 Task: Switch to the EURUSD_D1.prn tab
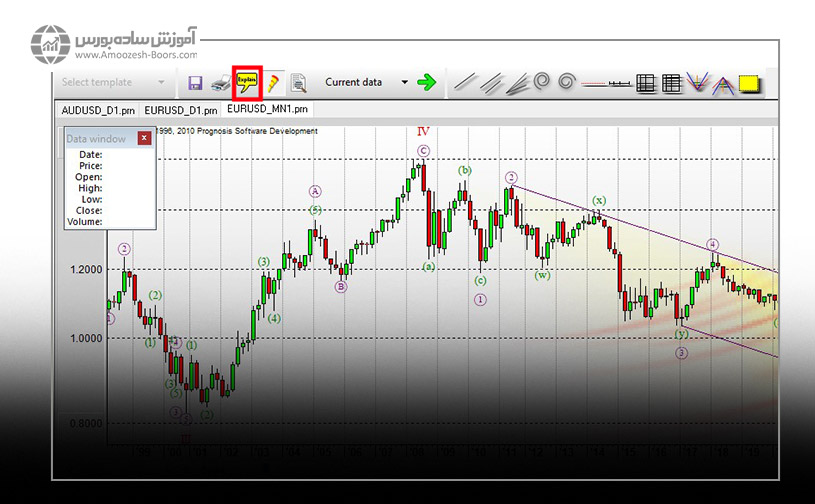(x=181, y=109)
